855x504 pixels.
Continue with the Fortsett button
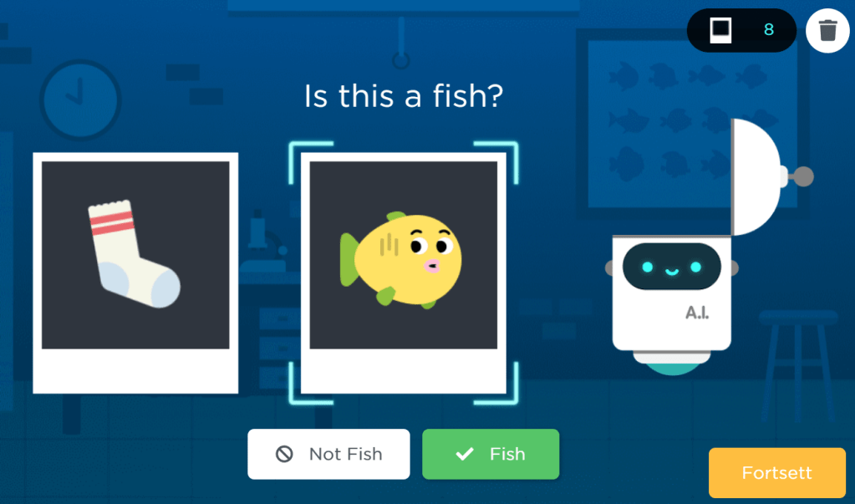[x=777, y=472]
